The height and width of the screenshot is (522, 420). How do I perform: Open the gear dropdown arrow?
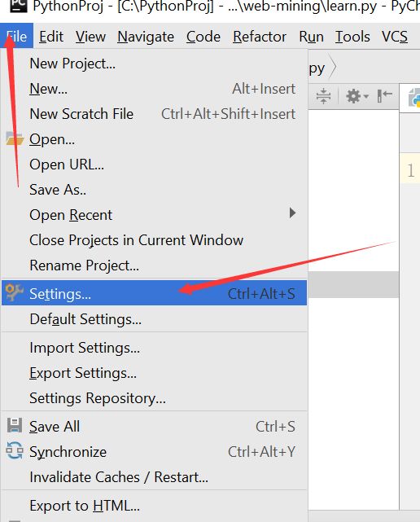(x=366, y=97)
